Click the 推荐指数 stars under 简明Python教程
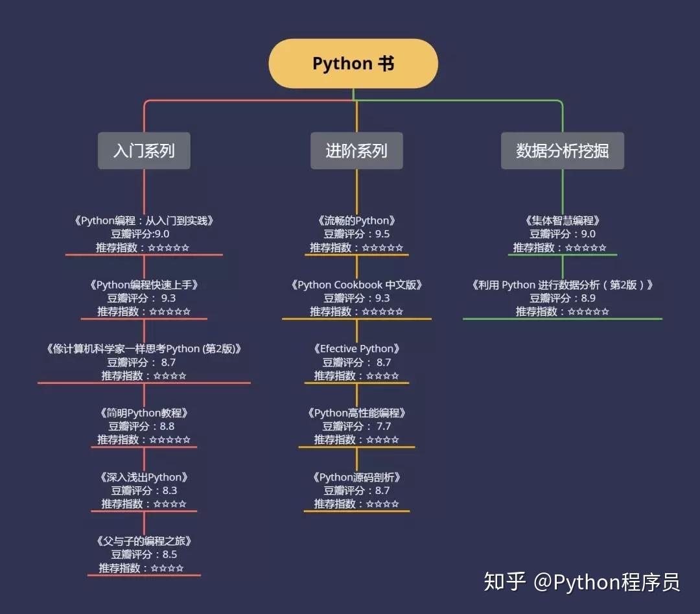The width and height of the screenshot is (700, 614). 170,440
